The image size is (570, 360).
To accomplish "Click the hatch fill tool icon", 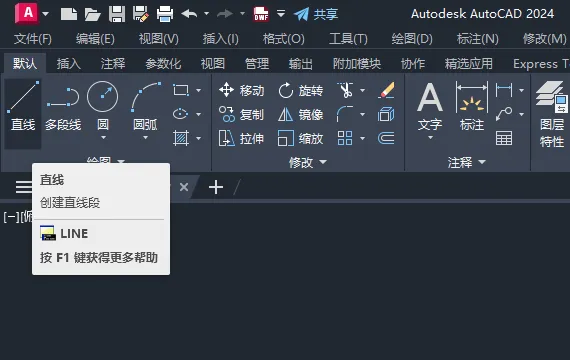I will tap(181, 138).
